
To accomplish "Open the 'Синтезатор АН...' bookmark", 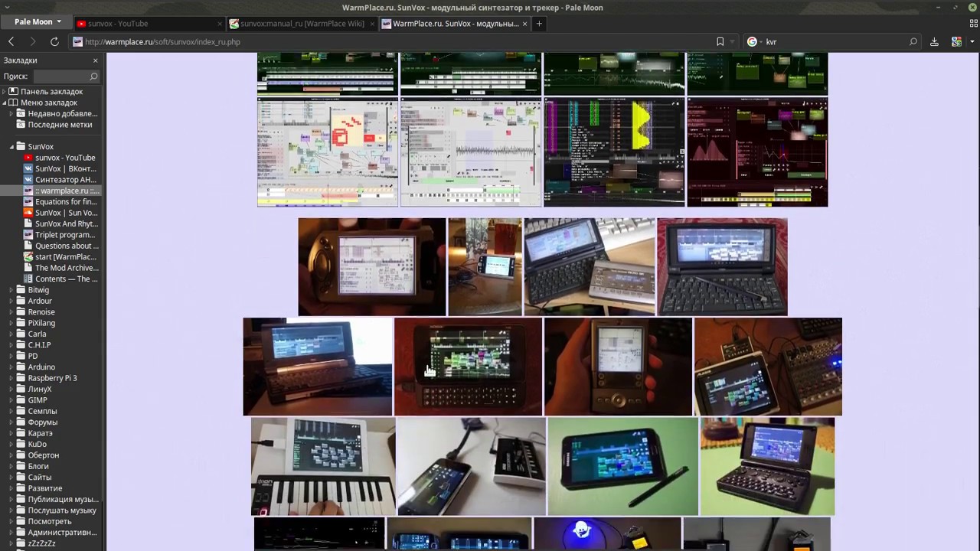I will [x=60, y=180].
